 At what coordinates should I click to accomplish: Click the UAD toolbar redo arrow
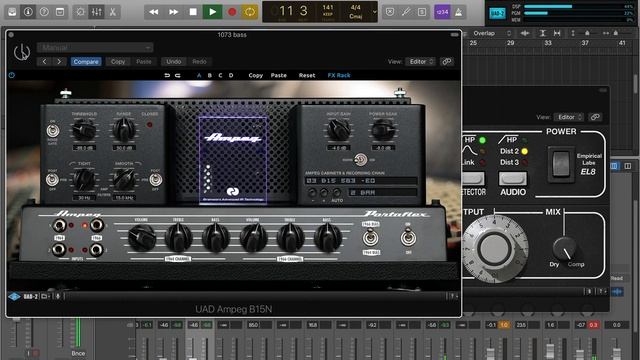[x=178, y=75]
